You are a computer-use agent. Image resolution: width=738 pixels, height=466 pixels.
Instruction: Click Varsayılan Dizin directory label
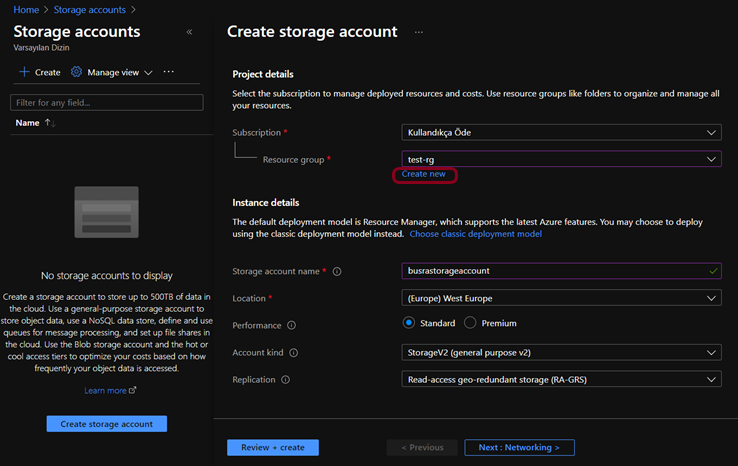tap(41, 48)
